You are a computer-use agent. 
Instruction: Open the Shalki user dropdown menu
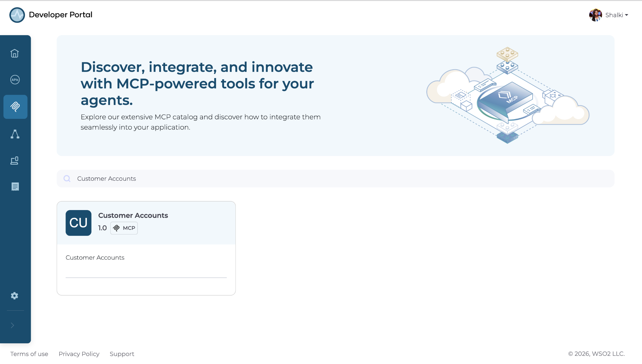(617, 15)
